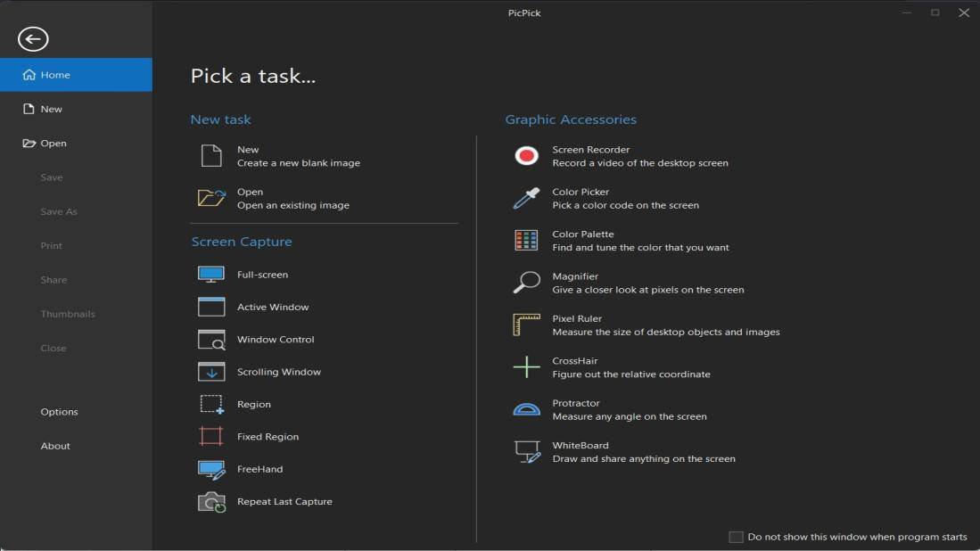Click the Close sidebar entry

click(54, 348)
